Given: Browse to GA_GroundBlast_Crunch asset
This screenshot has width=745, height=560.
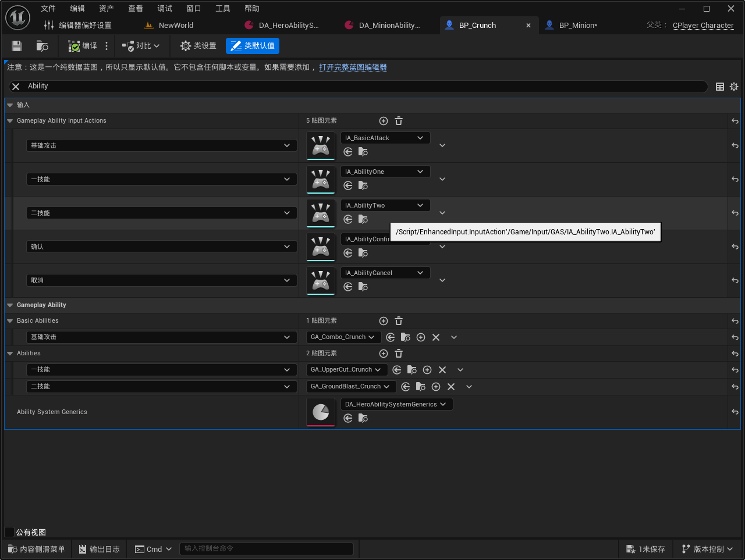Looking at the screenshot, I should click(421, 387).
